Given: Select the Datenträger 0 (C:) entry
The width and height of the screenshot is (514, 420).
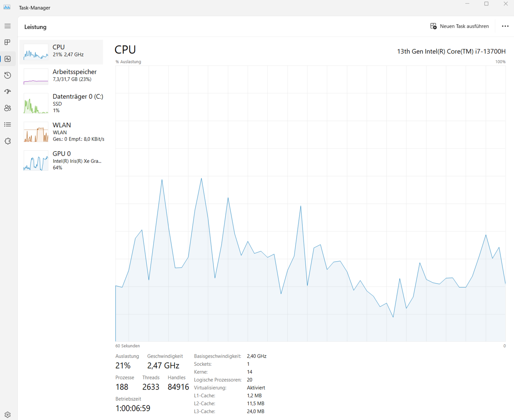Looking at the screenshot, I should (x=61, y=103).
